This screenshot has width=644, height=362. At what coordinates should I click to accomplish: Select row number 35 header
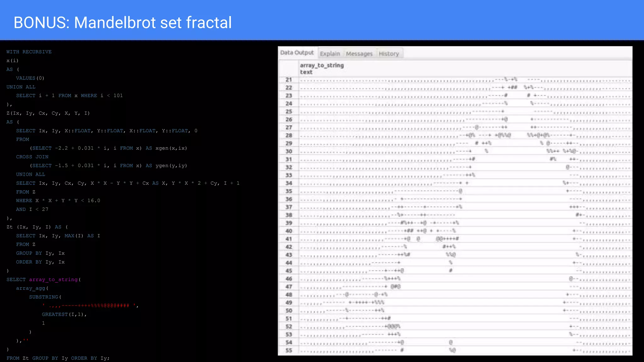[289, 191]
